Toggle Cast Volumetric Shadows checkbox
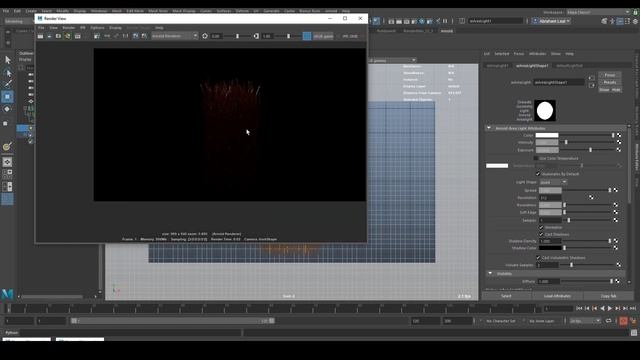 pyautogui.click(x=538, y=258)
